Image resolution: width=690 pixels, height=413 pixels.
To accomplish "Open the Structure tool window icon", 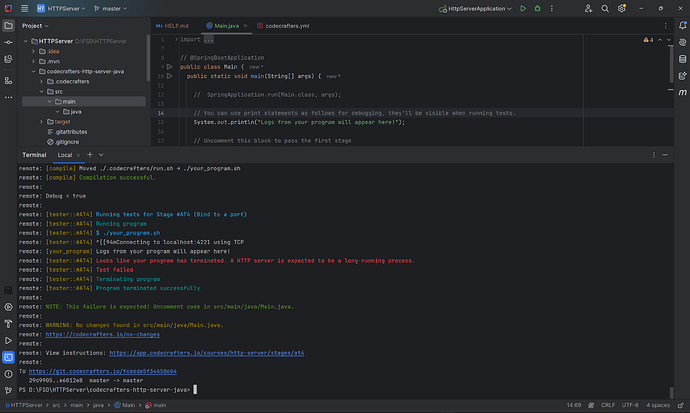I will click(8, 81).
